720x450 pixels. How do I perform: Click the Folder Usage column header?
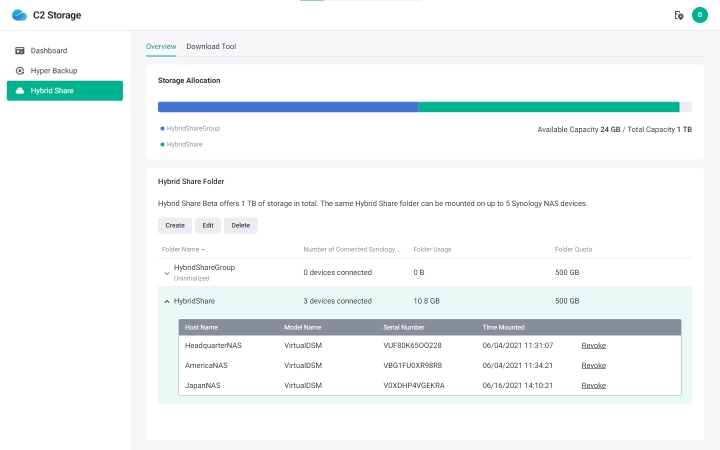pyautogui.click(x=432, y=249)
